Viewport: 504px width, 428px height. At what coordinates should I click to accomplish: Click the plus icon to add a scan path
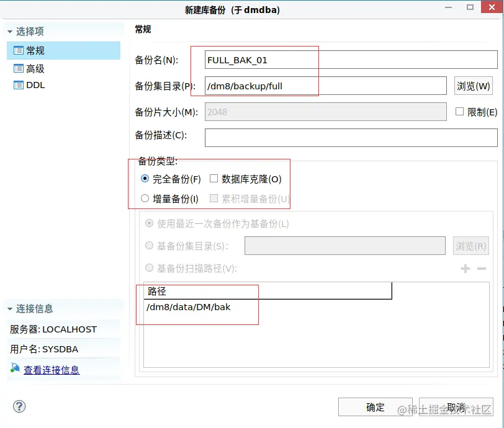(465, 268)
